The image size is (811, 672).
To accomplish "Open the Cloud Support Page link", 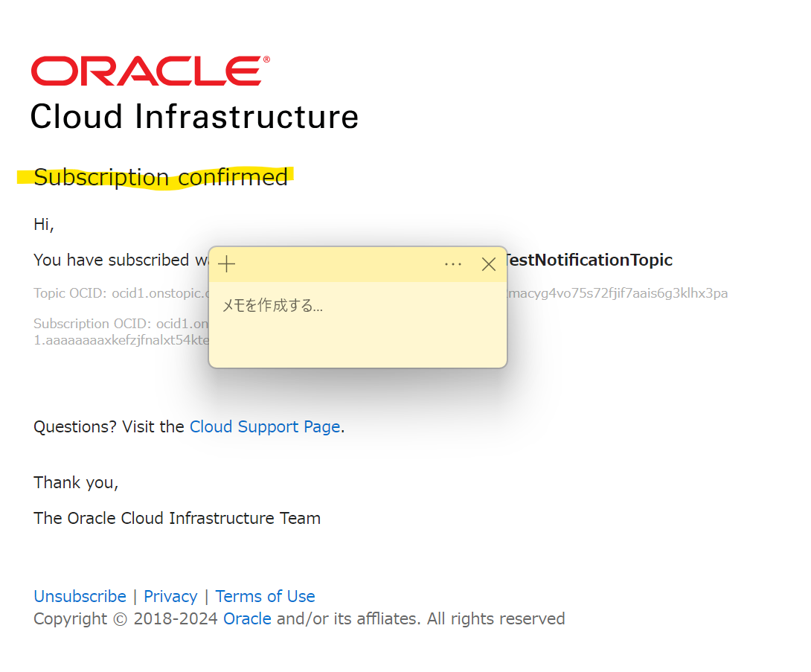I will [x=265, y=426].
